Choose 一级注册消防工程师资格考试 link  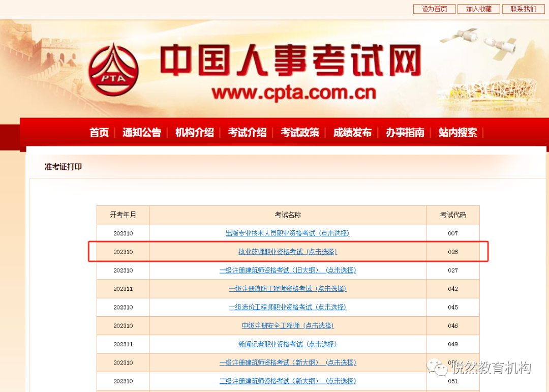click(288, 289)
